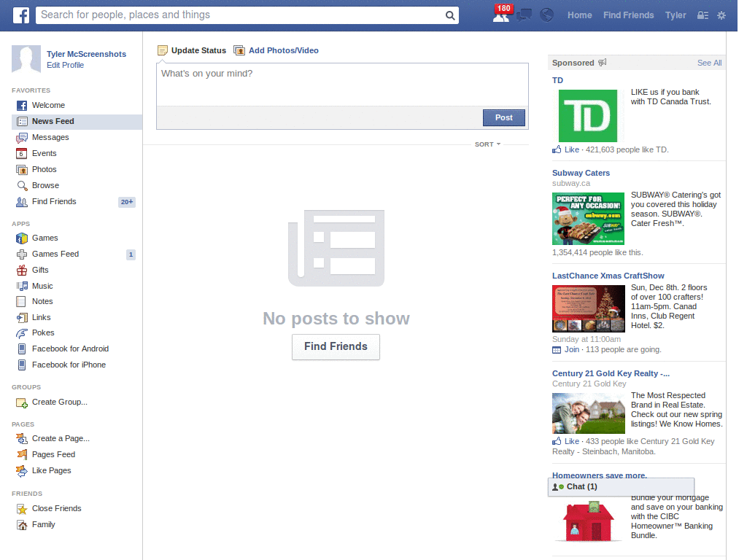Open Facebook for iPhone in sidebar
Image resolution: width=747 pixels, height=560 pixels.
click(69, 365)
